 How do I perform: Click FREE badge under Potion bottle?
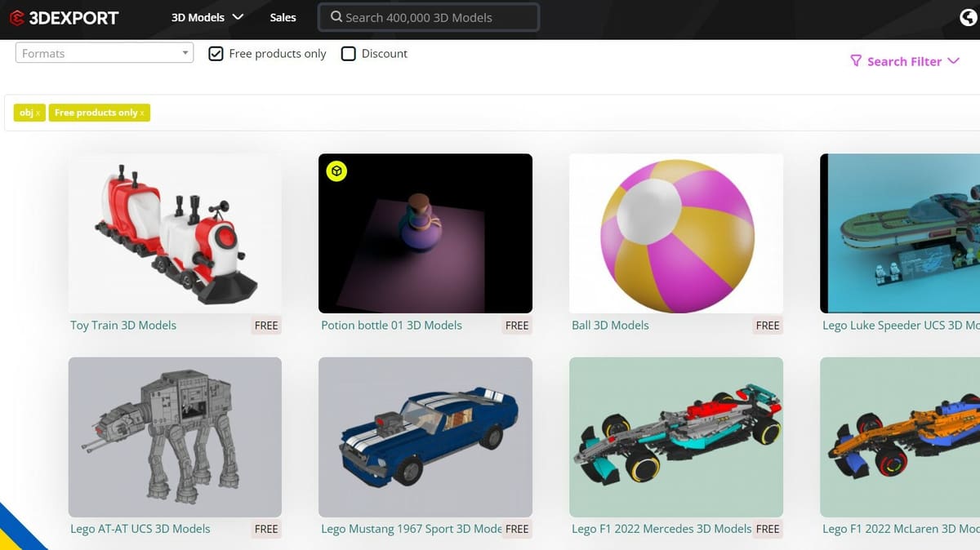click(x=517, y=325)
